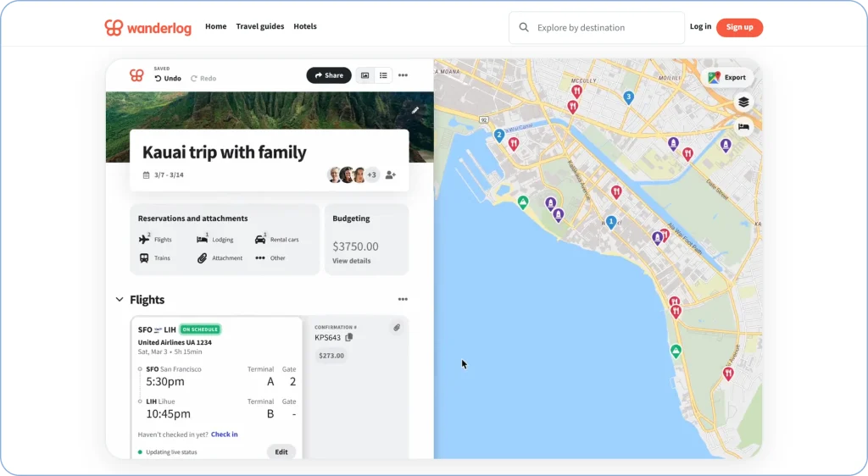
Task: Go to Hotels section
Action: tap(305, 26)
